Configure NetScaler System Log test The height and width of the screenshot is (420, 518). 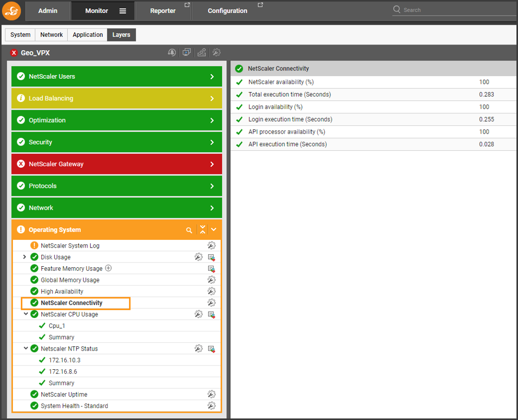(211, 245)
